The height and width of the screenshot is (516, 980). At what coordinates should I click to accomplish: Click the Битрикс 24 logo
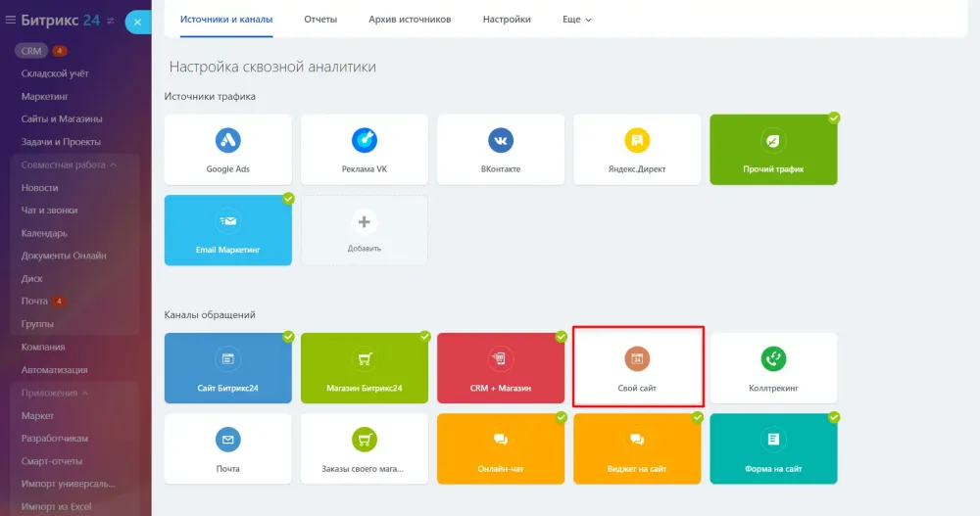point(60,20)
